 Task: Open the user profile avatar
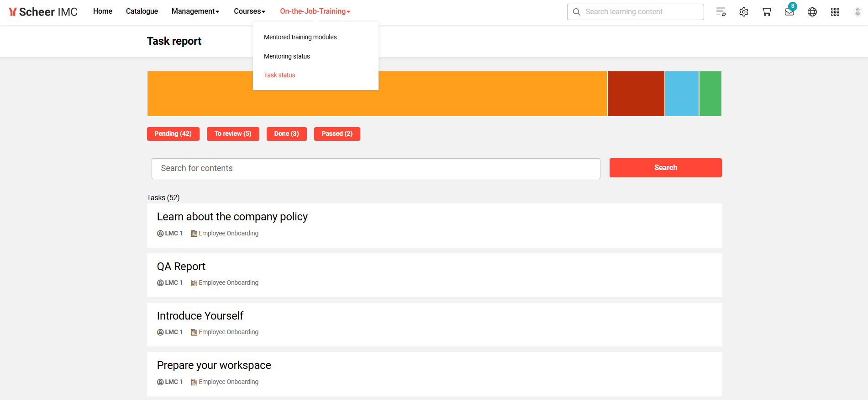coord(857,12)
